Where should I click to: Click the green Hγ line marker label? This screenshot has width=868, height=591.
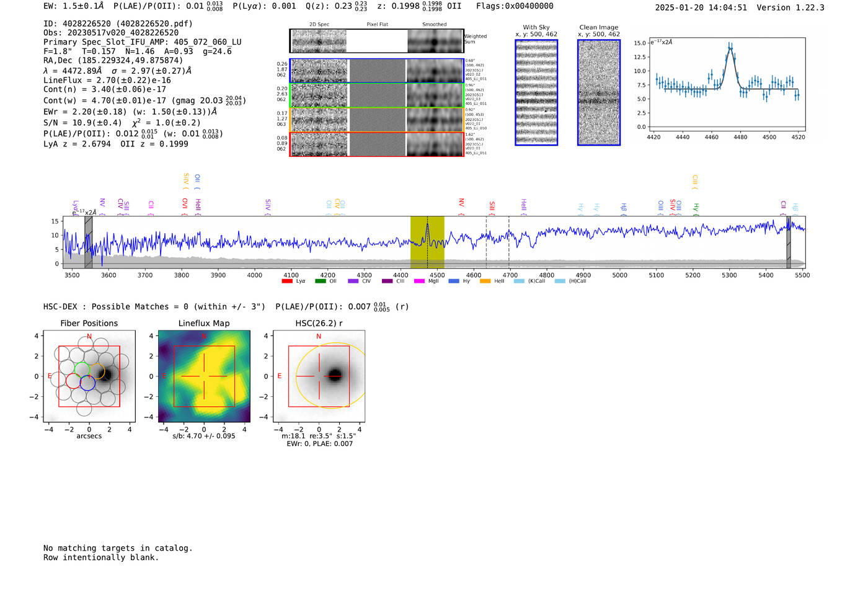point(696,209)
